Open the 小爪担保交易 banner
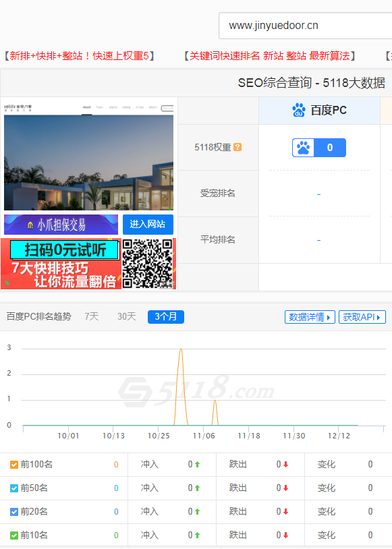Image resolution: width=392 pixels, height=549 pixels. (x=61, y=225)
